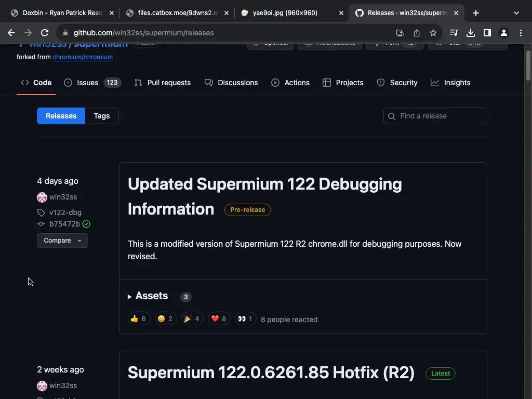
Task: Go back to the previous page
Action: 11,33
